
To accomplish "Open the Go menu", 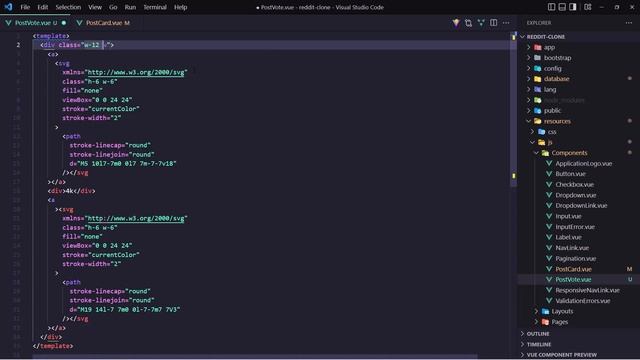I will click(113, 7).
